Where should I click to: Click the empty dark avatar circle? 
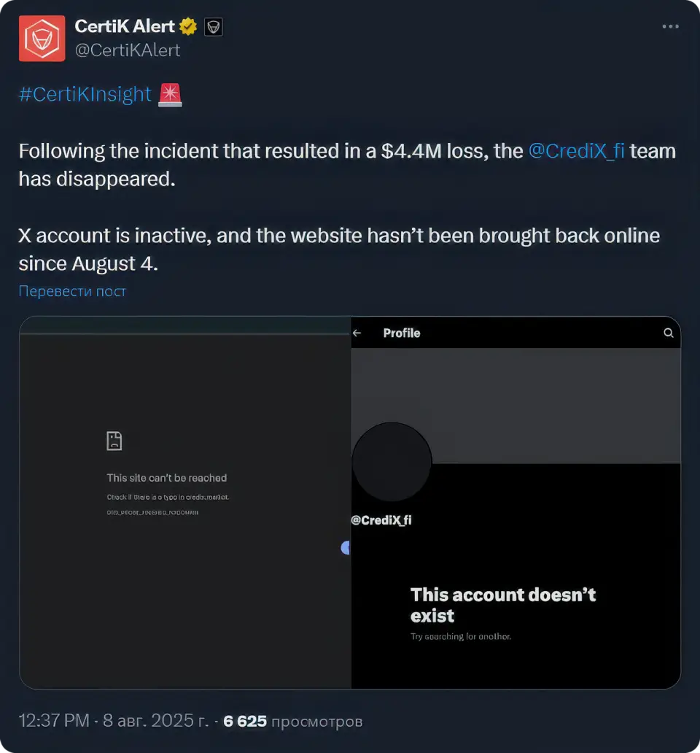tap(392, 463)
